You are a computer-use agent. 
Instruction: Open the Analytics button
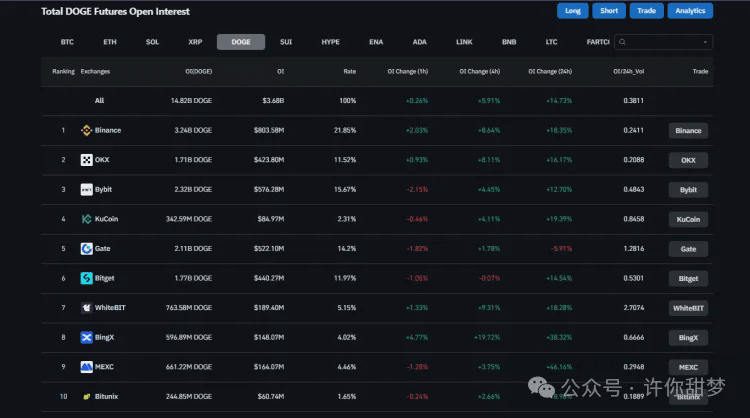[x=690, y=11]
